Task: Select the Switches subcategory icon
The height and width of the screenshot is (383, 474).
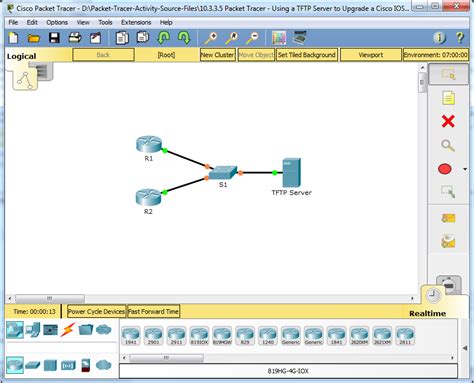Action: [33, 365]
